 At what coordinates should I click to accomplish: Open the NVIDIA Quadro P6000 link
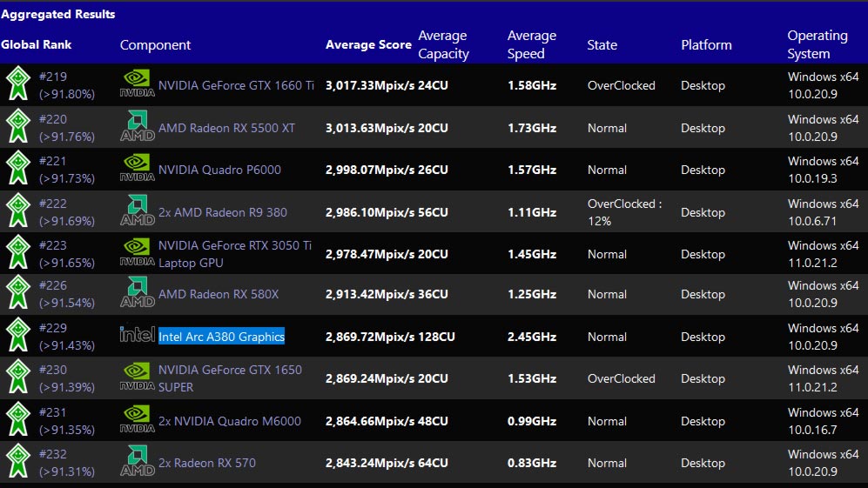[x=219, y=170]
